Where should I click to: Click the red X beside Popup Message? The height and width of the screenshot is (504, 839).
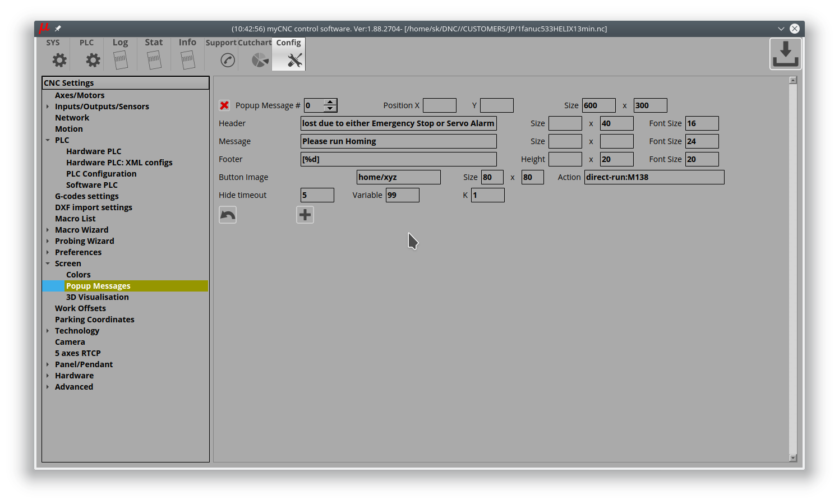pyautogui.click(x=224, y=105)
